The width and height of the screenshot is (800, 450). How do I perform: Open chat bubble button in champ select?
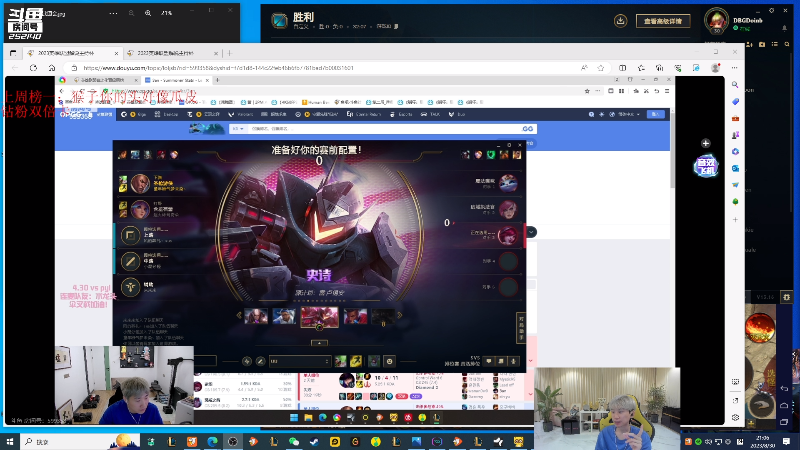(x=489, y=361)
